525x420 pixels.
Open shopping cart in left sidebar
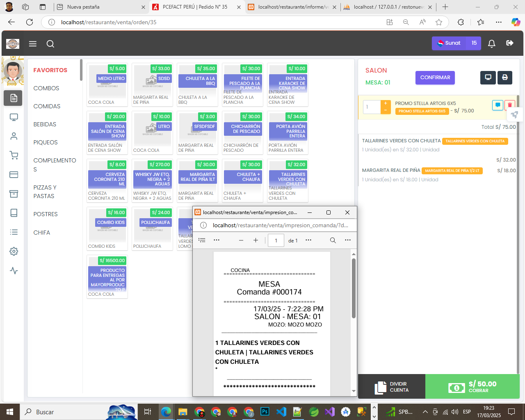pos(14,155)
